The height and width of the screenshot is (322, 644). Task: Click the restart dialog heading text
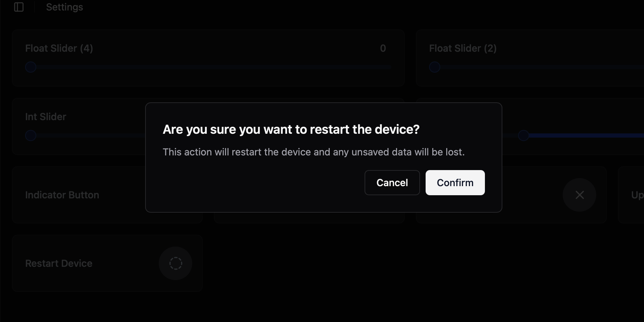coord(291,130)
